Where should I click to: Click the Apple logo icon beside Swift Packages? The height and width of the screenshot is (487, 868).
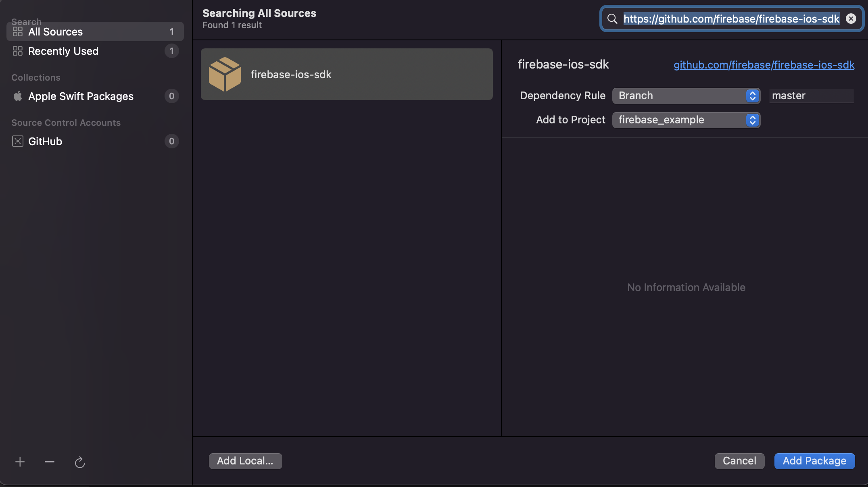coord(18,96)
